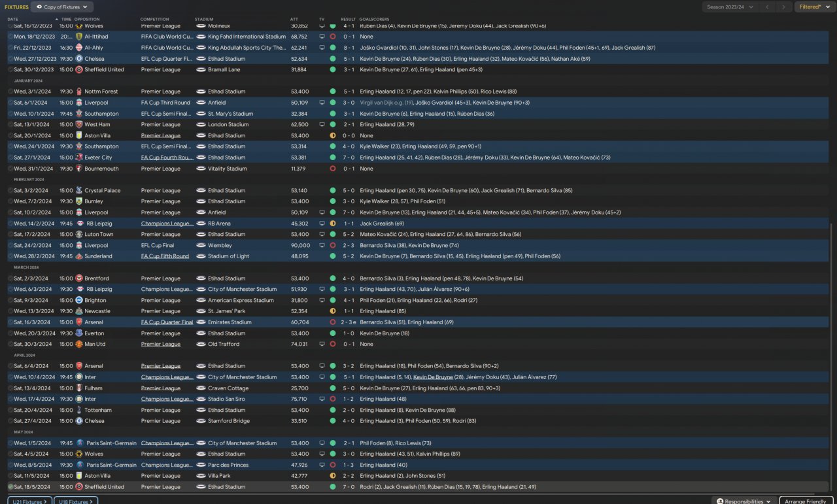Click the 2 - 3 e result against Arsenal
The width and height of the screenshot is (837, 504).
[x=349, y=322]
